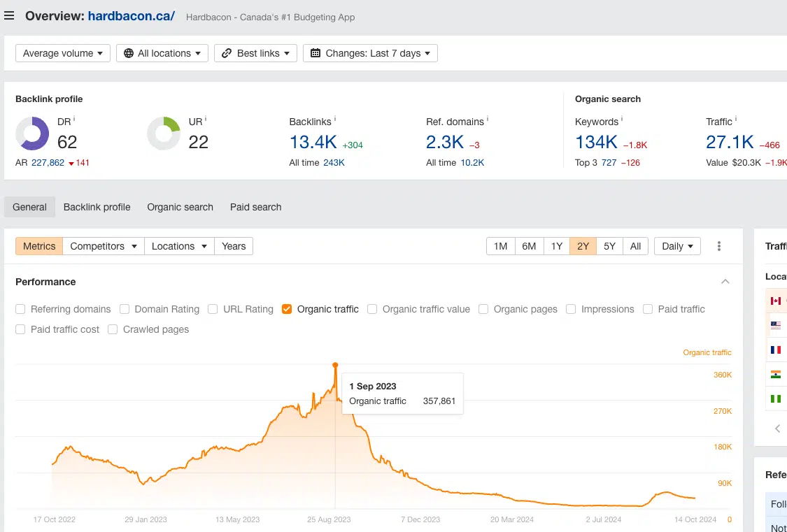Open the three-dot options menu beside Daily
Viewport: 787px width, 532px height.
point(718,245)
